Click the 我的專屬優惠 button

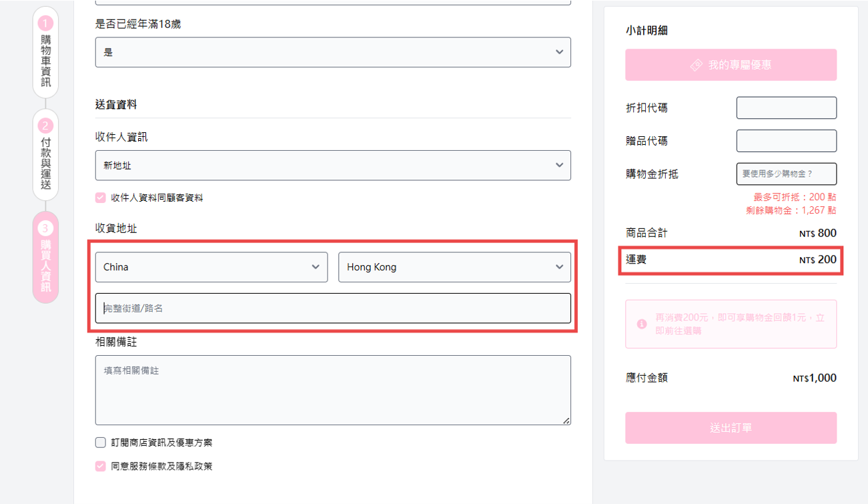731,65
